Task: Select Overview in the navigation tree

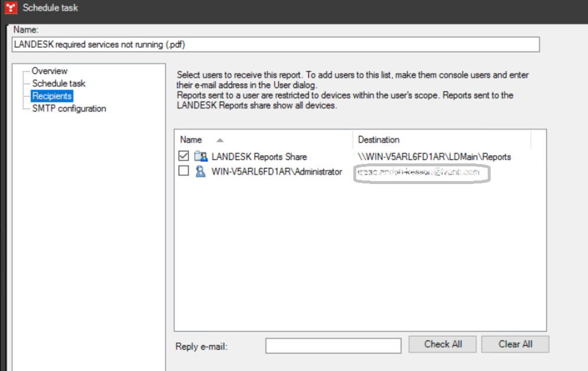Action: [50, 71]
